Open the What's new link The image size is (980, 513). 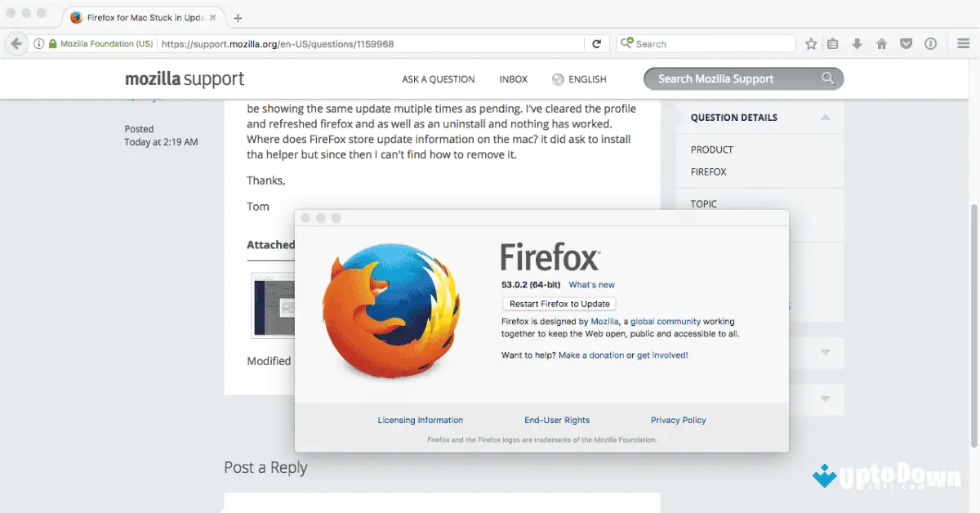(x=591, y=284)
